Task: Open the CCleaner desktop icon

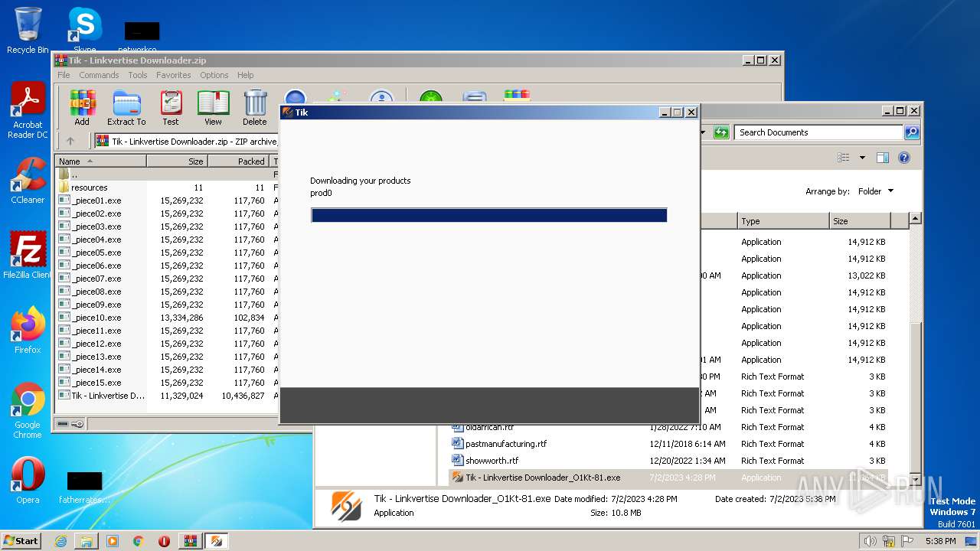Action: pyautogui.click(x=28, y=180)
